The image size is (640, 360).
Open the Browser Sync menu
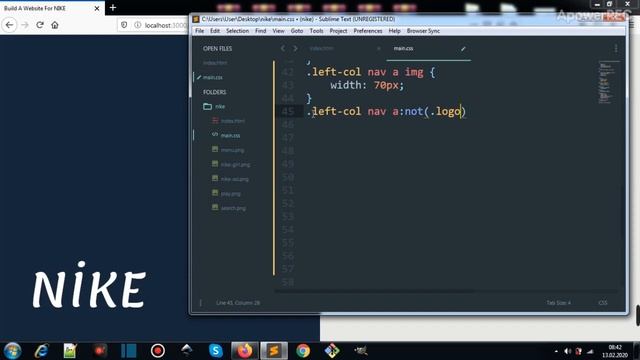[x=423, y=31]
